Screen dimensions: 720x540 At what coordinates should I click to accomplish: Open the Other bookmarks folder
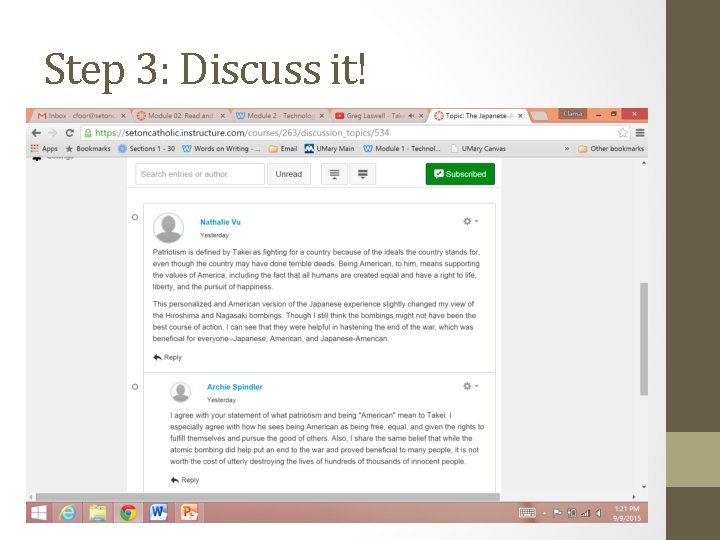611,148
